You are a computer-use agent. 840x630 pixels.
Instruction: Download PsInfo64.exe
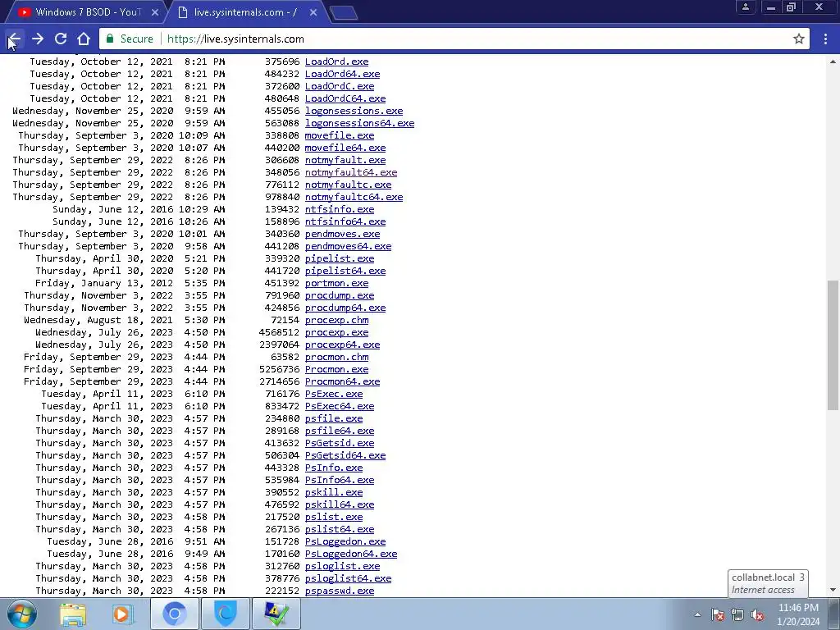(x=340, y=481)
